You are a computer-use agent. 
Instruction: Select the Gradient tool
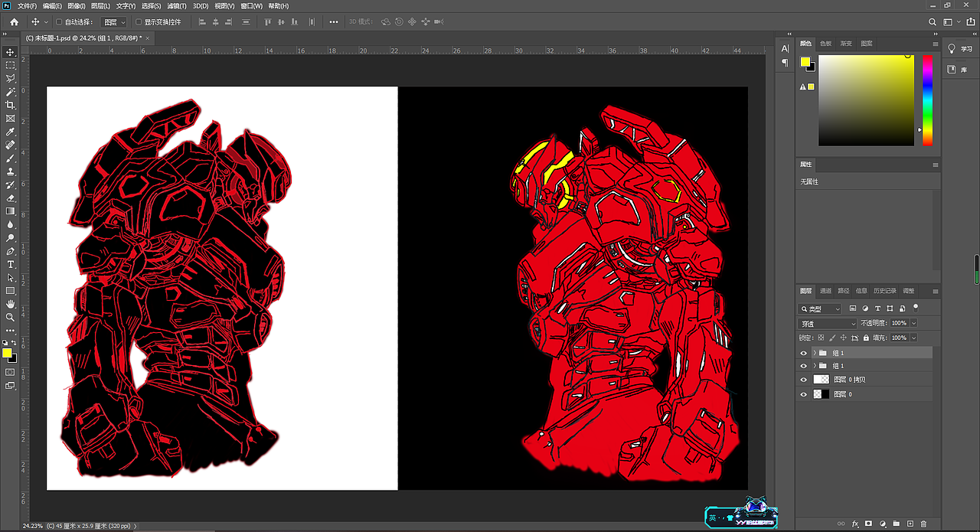click(11, 211)
